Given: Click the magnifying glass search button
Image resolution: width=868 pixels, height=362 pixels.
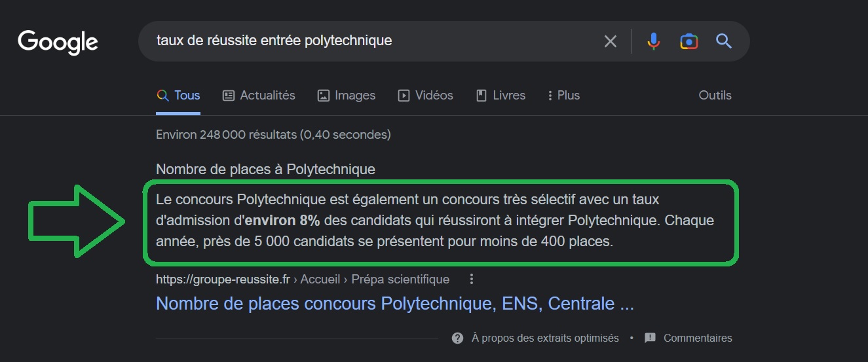Looking at the screenshot, I should [x=723, y=41].
